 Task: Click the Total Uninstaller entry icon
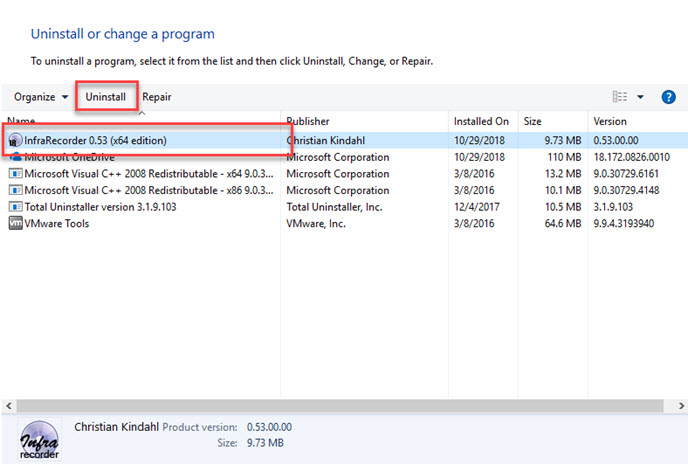point(15,207)
